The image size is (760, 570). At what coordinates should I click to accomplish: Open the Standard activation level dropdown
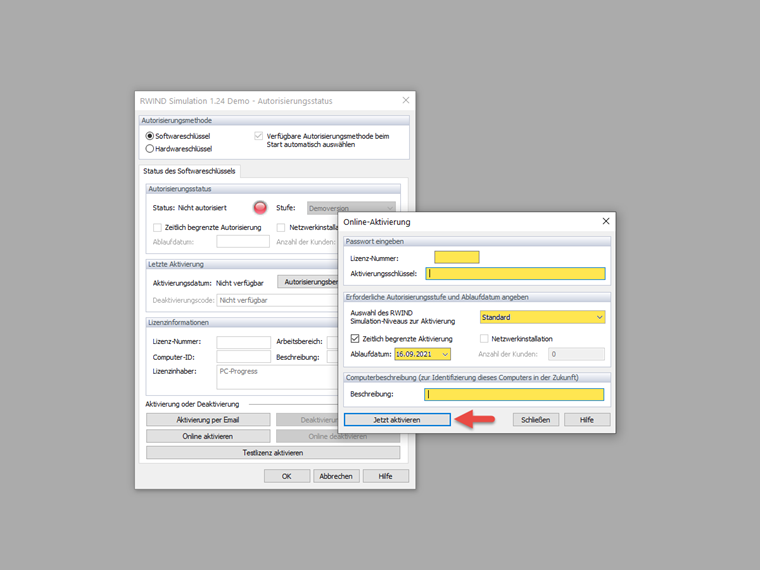(x=542, y=317)
